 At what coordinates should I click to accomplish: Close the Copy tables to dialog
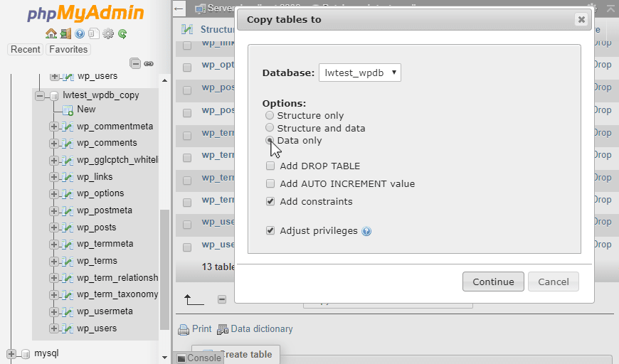(x=581, y=19)
